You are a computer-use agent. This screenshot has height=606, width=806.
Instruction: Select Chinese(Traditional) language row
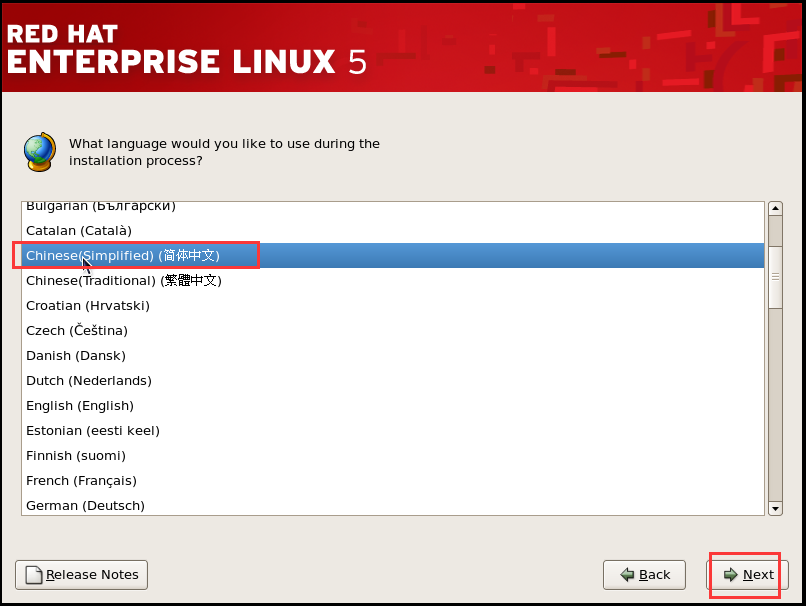pyautogui.click(x=393, y=281)
